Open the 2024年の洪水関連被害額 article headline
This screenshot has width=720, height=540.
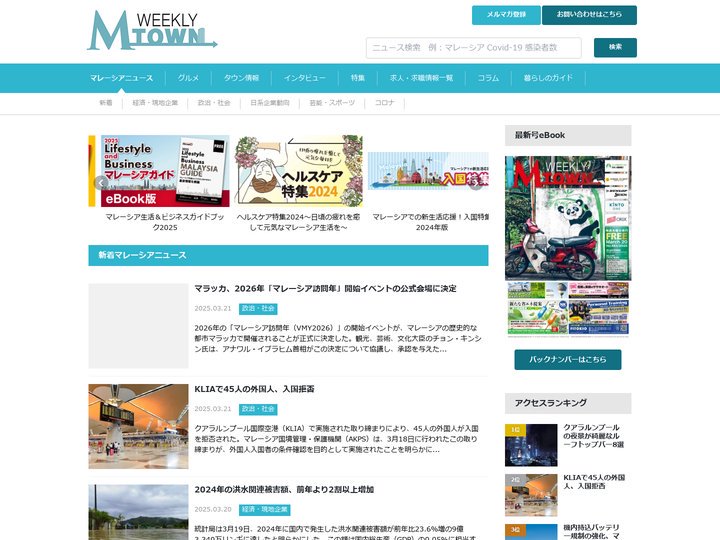coord(284,489)
